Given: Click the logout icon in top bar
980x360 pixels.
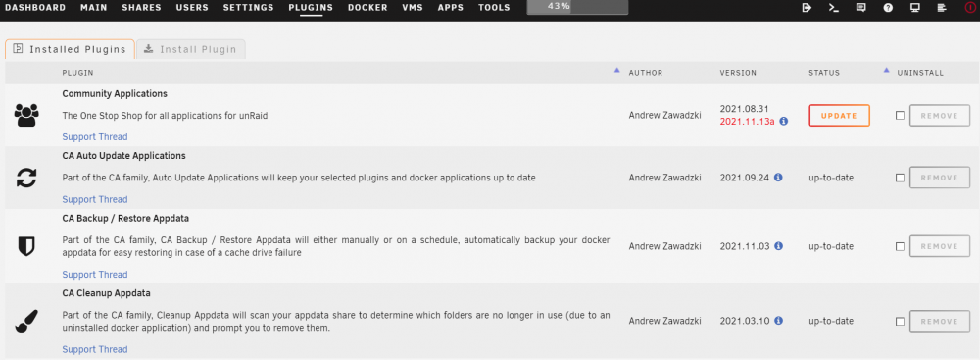Looking at the screenshot, I should [807, 8].
